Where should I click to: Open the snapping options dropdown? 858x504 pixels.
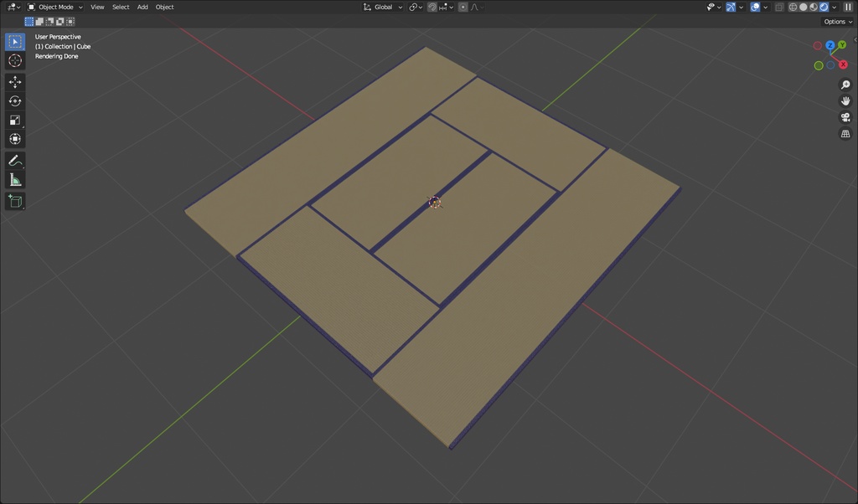tap(447, 7)
